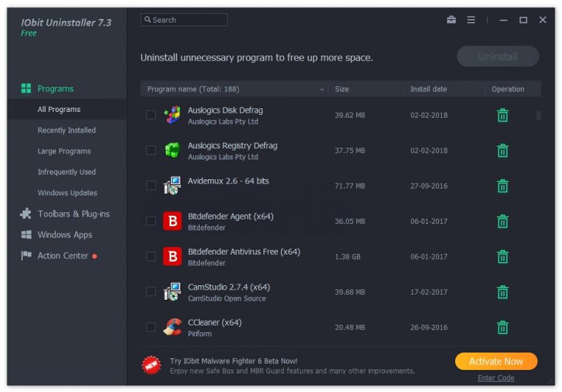Click the Toolbars & Plug-ins puzzle icon

26,214
